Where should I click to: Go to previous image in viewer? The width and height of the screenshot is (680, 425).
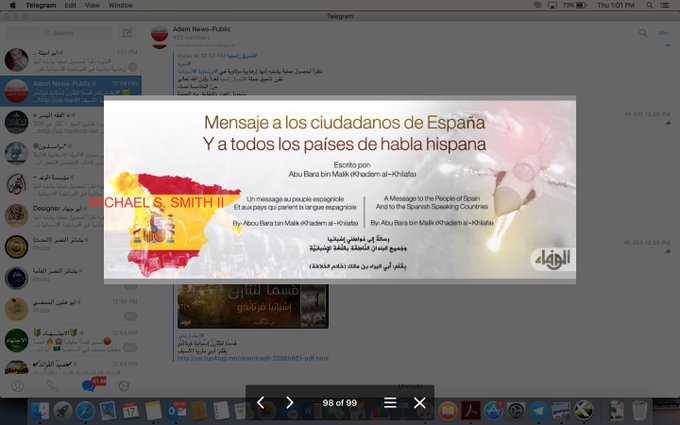260,402
